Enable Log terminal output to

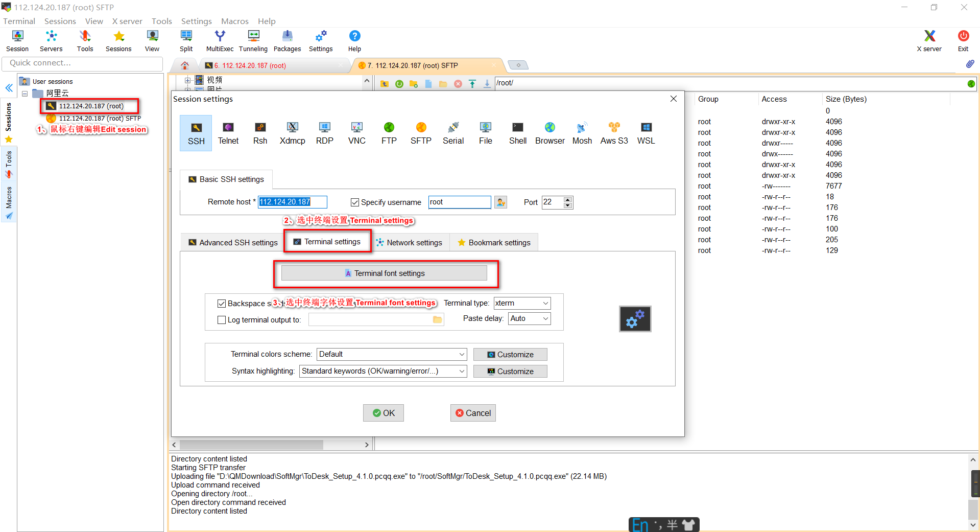click(x=222, y=319)
